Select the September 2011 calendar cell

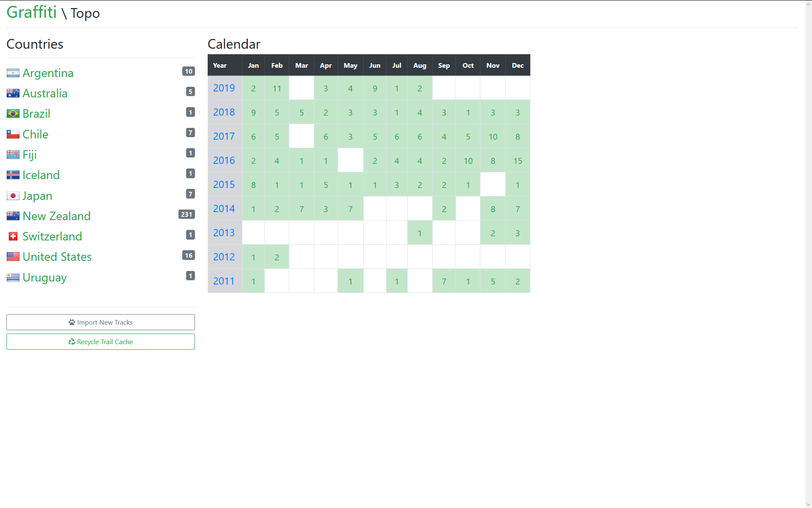[444, 282]
